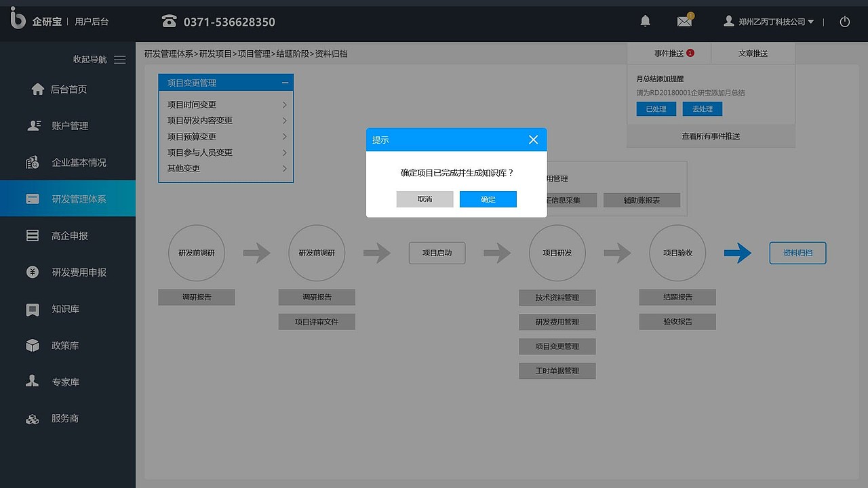
Task: Click the telephone icon beside the hotline number
Action: coord(169,22)
